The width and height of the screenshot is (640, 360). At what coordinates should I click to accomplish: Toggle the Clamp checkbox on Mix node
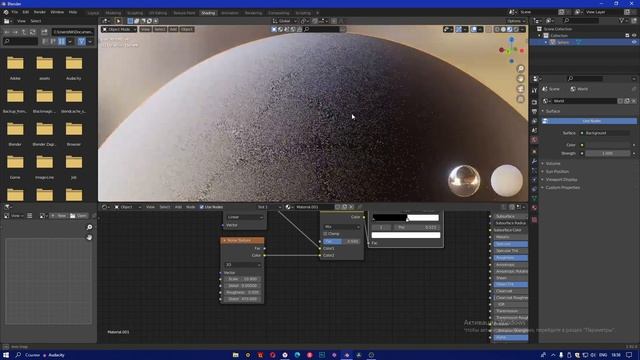tap(325, 234)
